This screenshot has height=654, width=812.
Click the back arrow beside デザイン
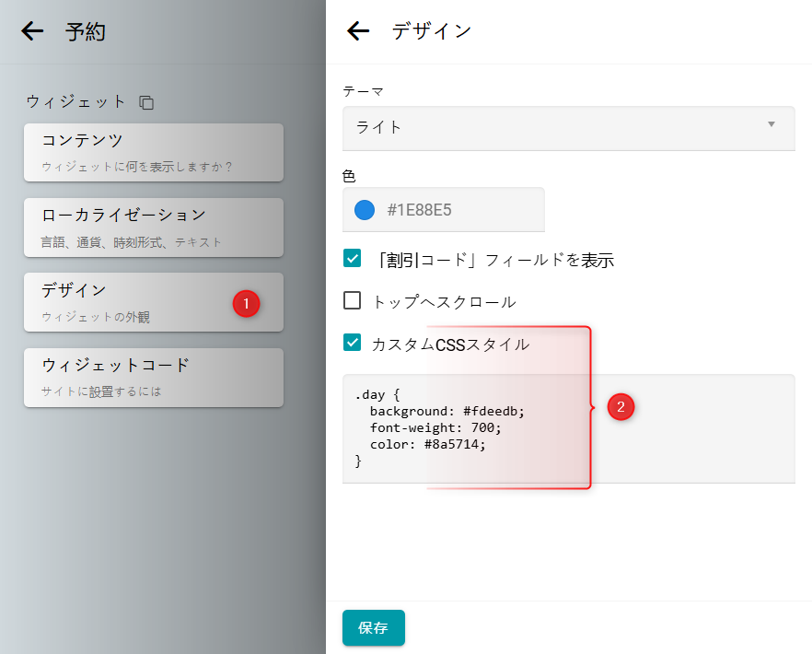(358, 31)
